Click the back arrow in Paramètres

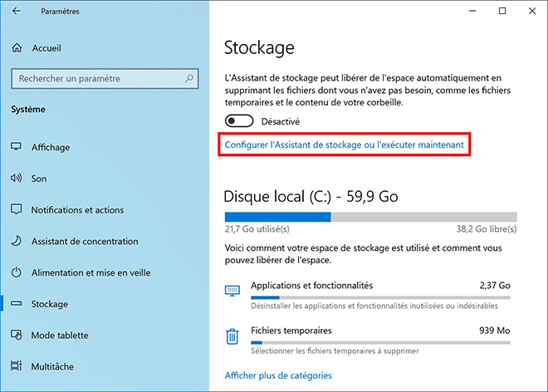click(x=17, y=12)
